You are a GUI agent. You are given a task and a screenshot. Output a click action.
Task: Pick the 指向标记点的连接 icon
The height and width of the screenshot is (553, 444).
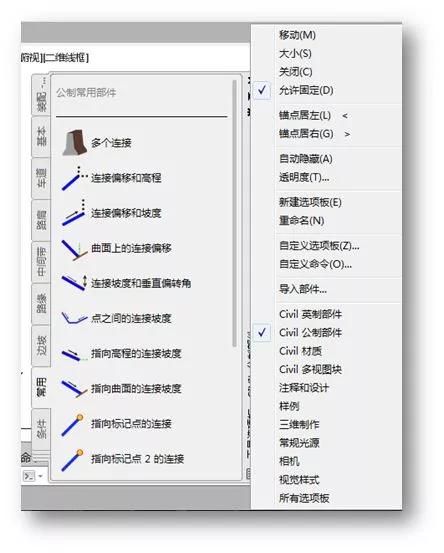pos(73,424)
